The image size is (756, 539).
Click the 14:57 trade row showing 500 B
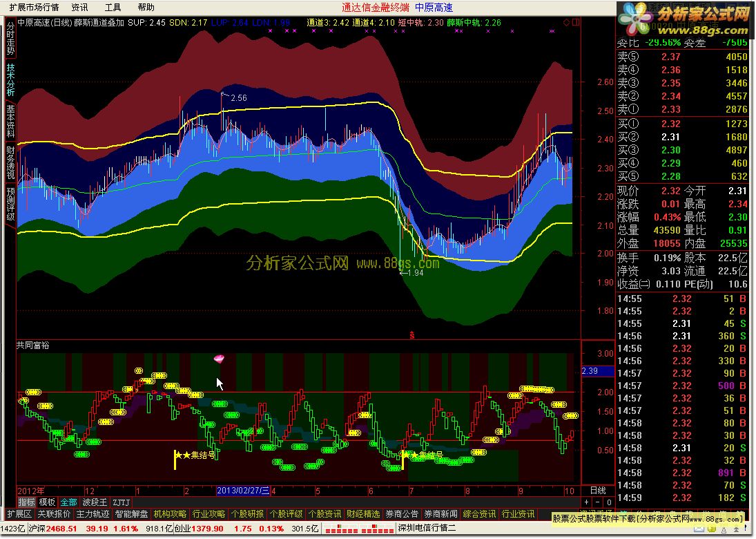tap(683, 386)
